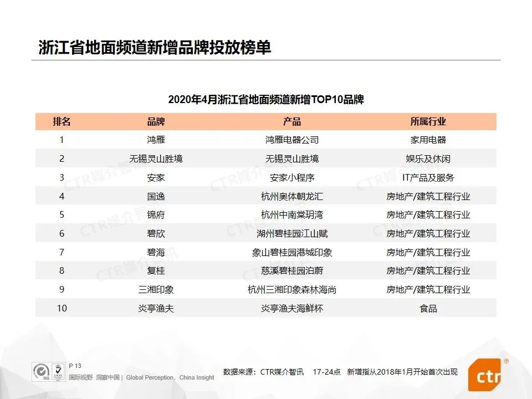
Task: Select the table title 2020年4月浙江省地面频道新增TOP10品牌
Action: coord(265,100)
